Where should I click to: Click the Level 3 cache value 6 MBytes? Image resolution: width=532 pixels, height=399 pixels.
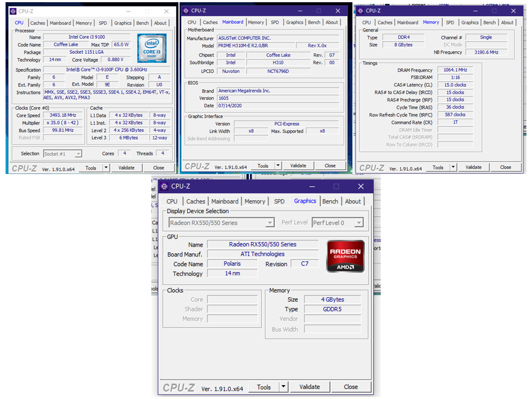coord(129,138)
